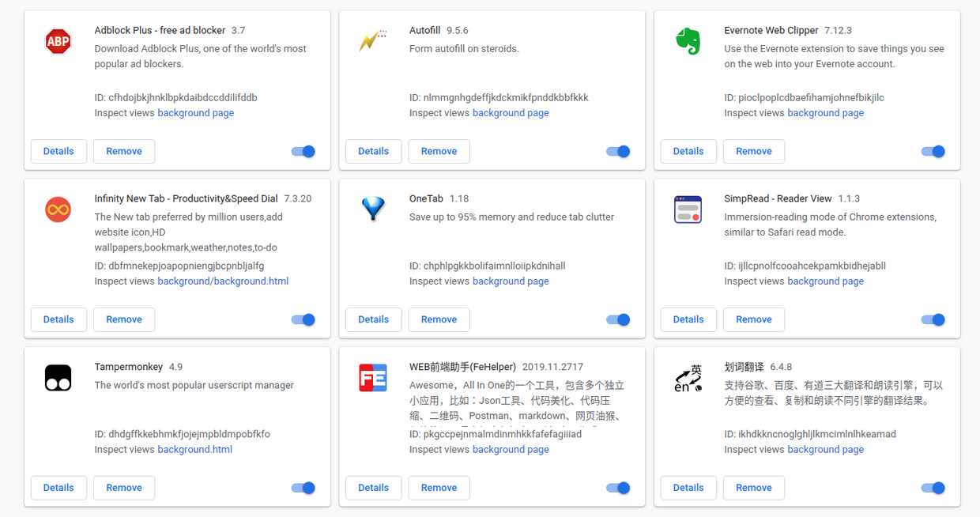Remove the WEB前端助手 FeHelper extension

[x=439, y=488]
